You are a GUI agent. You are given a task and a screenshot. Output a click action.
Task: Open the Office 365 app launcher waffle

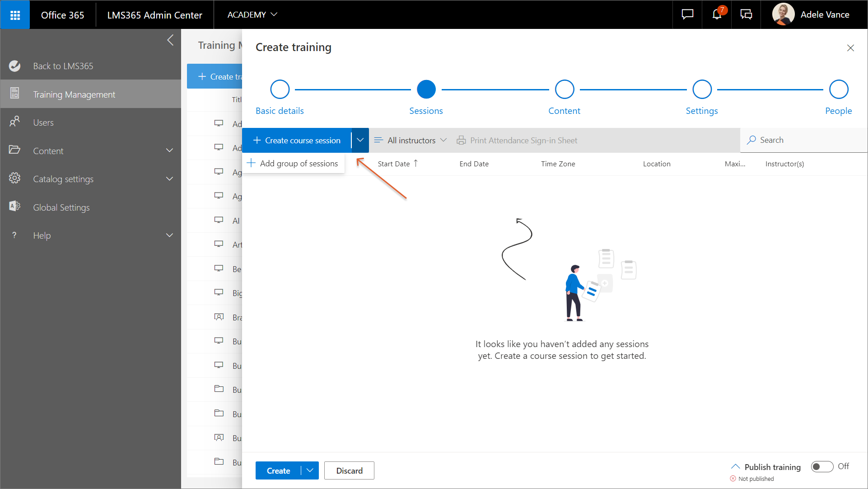(x=15, y=15)
